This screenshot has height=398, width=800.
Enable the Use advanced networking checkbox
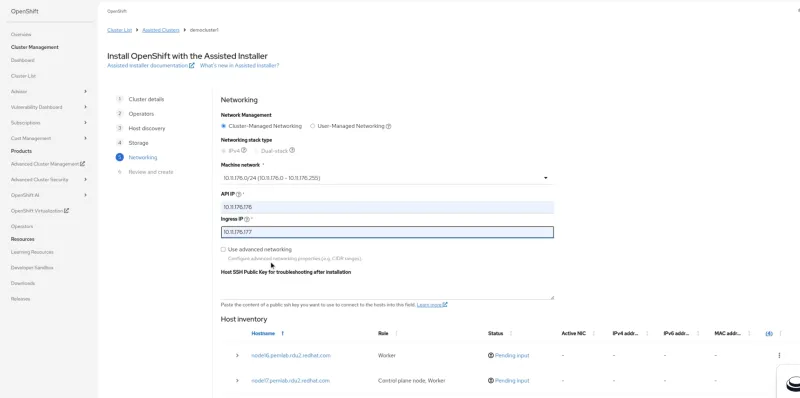(x=223, y=250)
